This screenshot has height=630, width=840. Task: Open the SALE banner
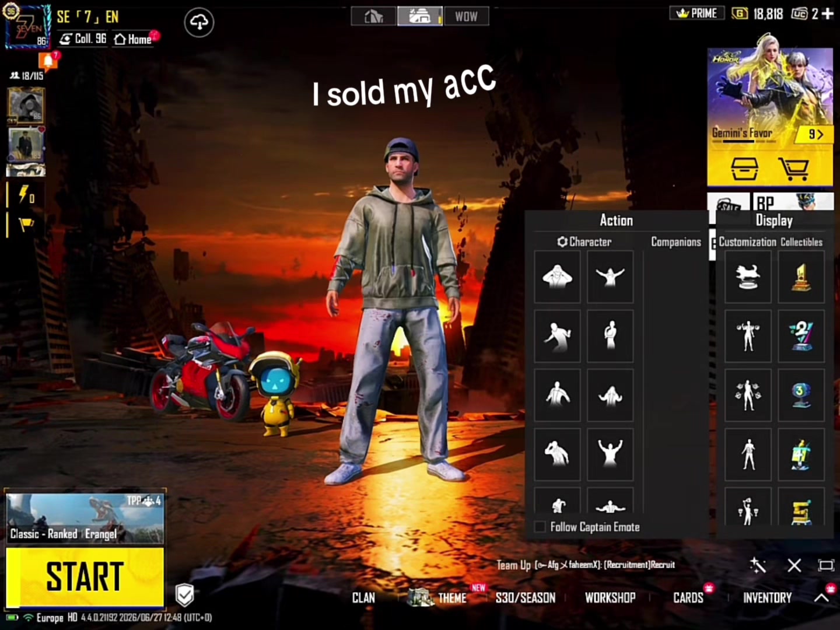729,202
